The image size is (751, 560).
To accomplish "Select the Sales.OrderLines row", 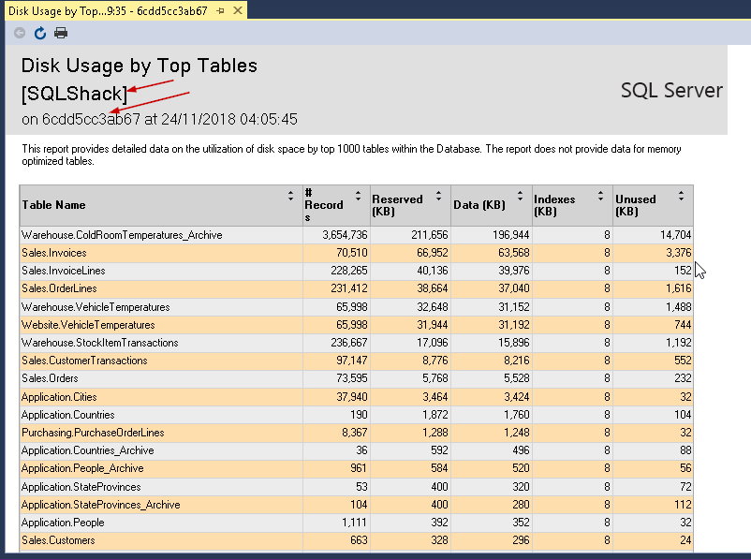I will tap(59, 288).
